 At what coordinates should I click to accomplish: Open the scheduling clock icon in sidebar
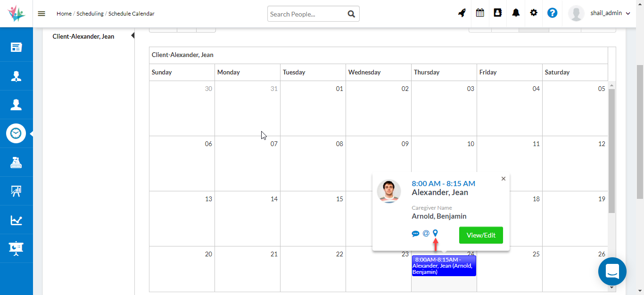(x=16, y=133)
